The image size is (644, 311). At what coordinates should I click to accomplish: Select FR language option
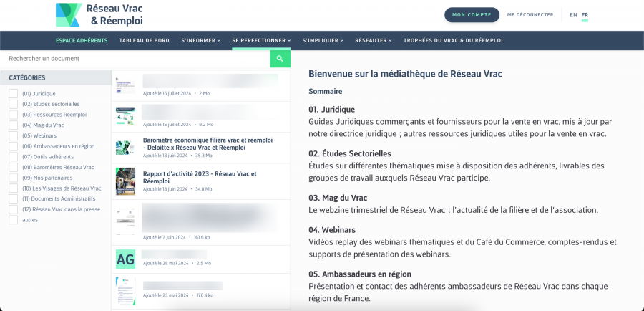pyautogui.click(x=585, y=15)
